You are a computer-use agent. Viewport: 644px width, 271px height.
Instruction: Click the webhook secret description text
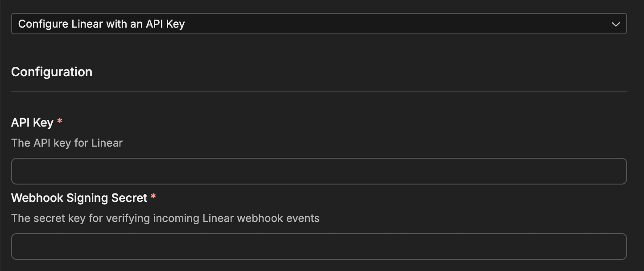pos(165,218)
